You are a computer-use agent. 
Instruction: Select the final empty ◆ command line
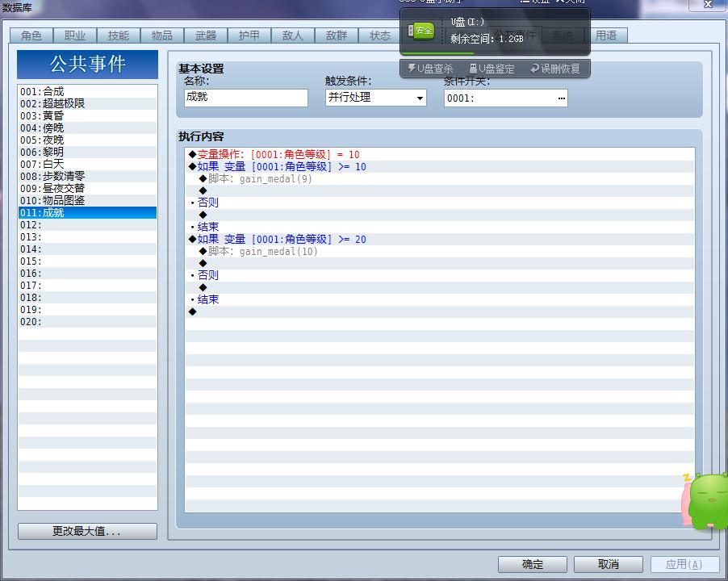(440, 311)
